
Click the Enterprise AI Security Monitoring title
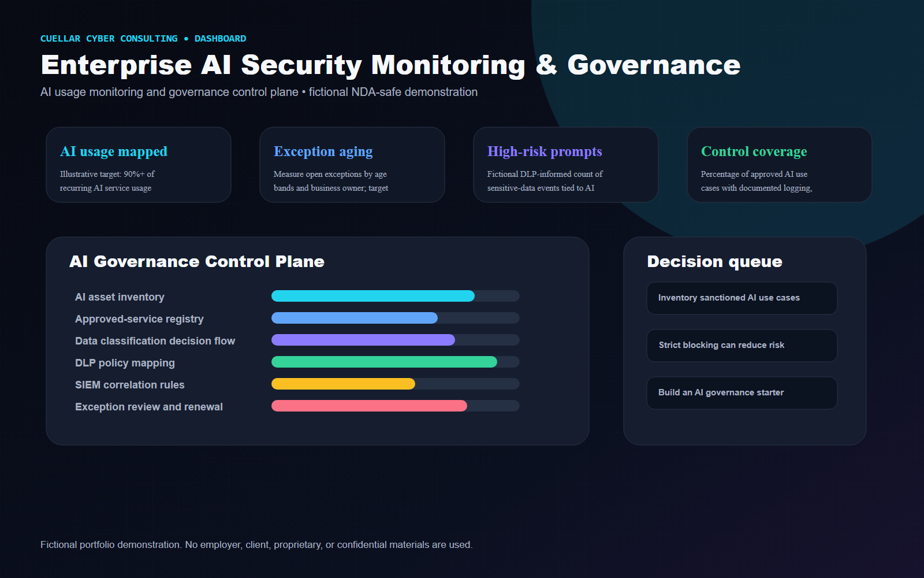point(390,65)
